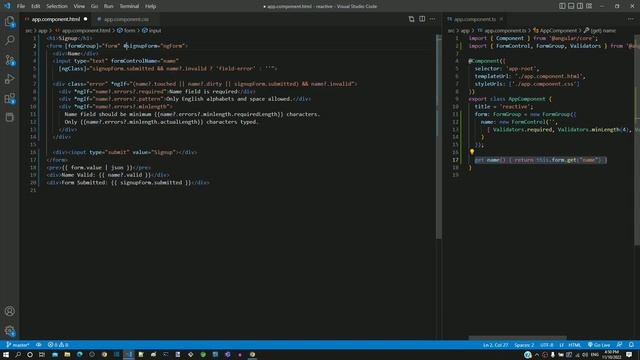This screenshot has width=640, height=360.
Task: Open Task View on the taskbar
Action: [42, 355]
